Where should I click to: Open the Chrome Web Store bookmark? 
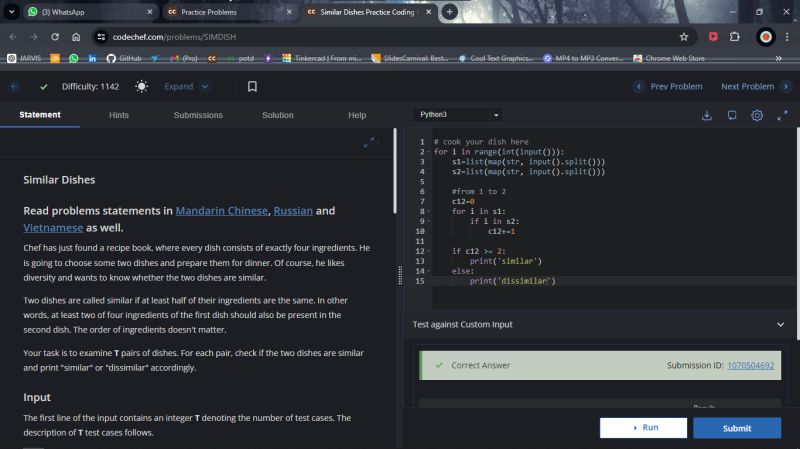(x=669, y=58)
